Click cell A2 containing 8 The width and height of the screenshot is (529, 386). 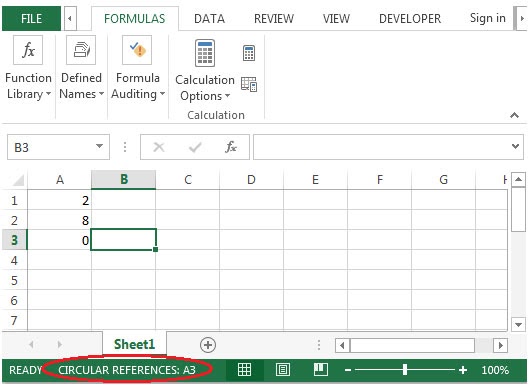(59, 220)
